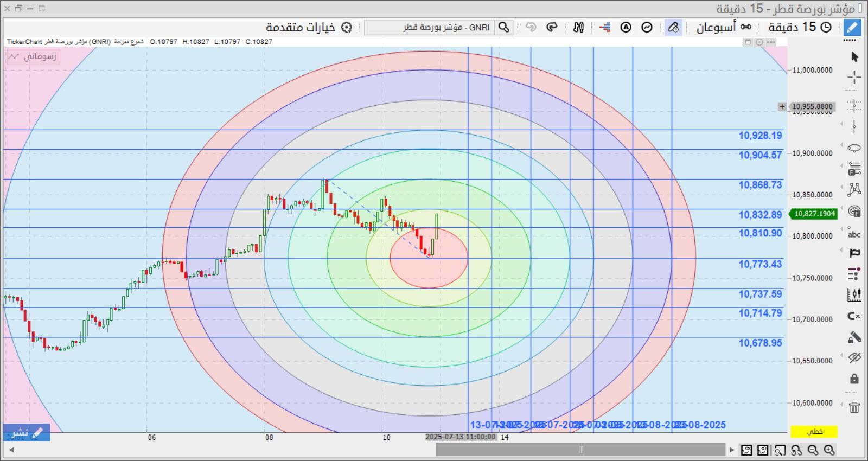Click the circled A auto-scale icon

point(626,27)
